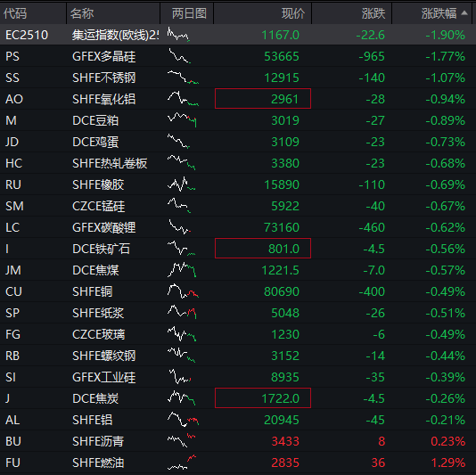This screenshot has height=475, width=476.
Task: Select the code cell BU
Action: pyautogui.click(x=13, y=441)
